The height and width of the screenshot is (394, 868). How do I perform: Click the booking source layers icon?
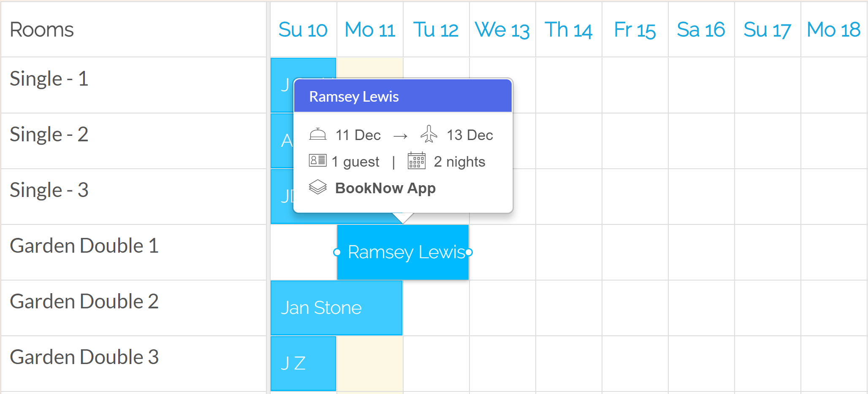coord(317,187)
